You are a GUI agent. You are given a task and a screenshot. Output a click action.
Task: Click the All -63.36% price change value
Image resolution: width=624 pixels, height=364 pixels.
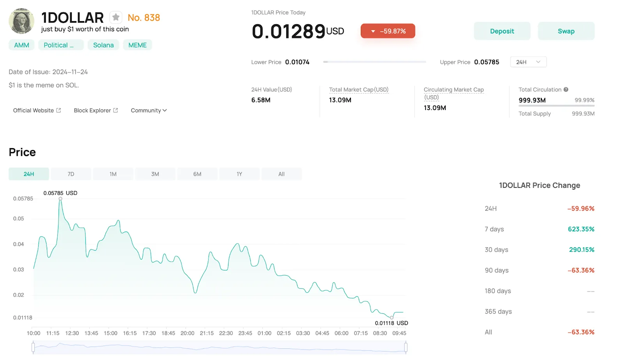click(x=581, y=332)
